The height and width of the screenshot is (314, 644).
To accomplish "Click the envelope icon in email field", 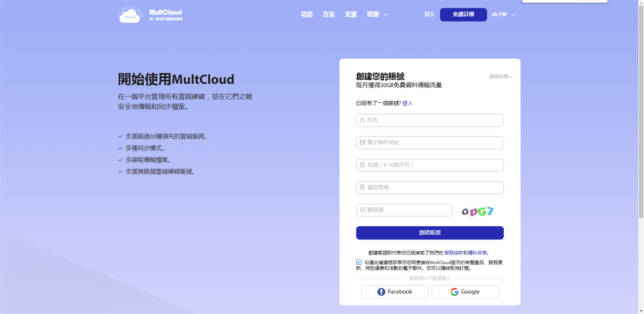I will click(362, 143).
